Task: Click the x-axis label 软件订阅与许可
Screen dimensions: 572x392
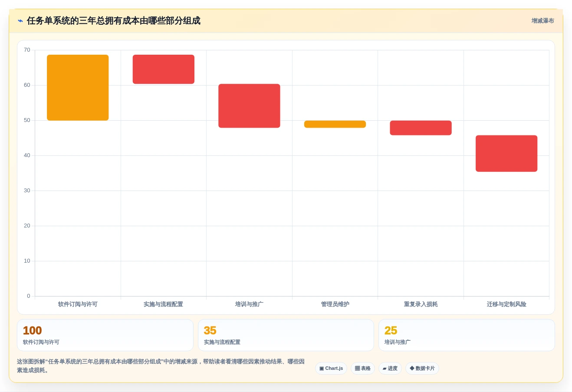Action: pos(78,304)
